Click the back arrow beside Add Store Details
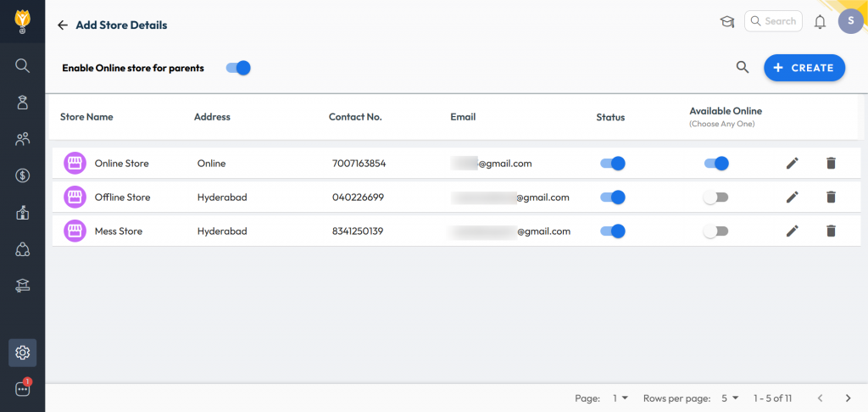 coord(62,25)
